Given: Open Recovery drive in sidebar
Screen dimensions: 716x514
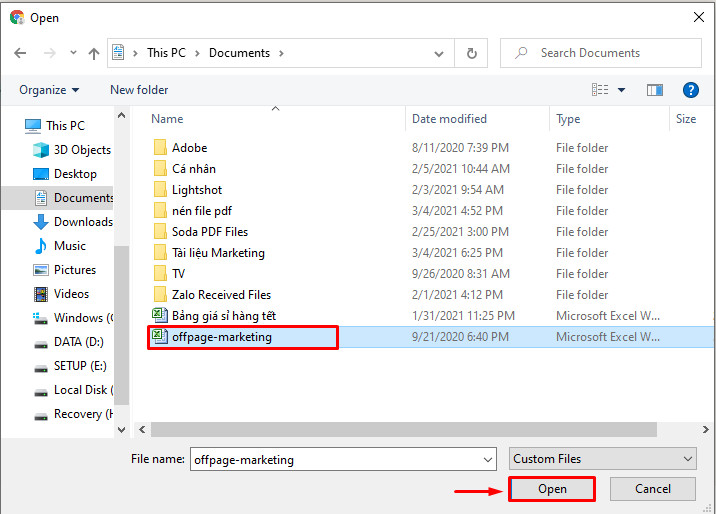Looking at the screenshot, I should pos(73,414).
